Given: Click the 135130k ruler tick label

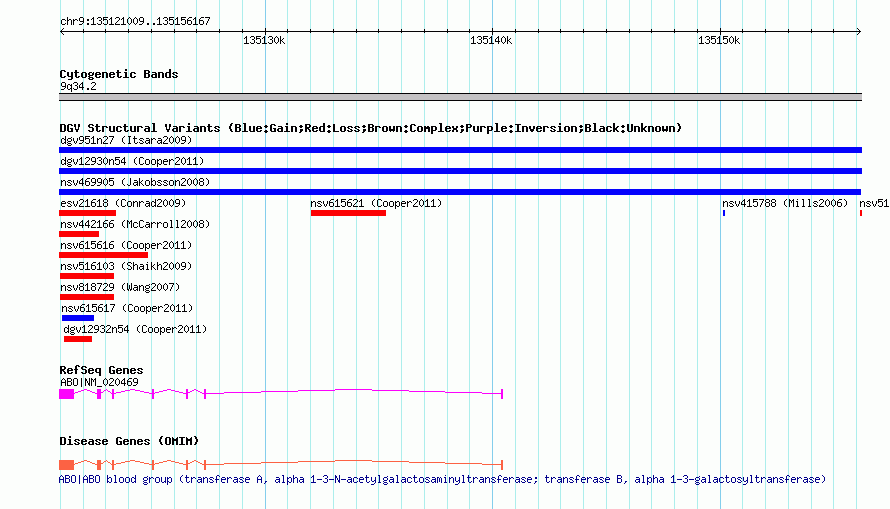Looking at the screenshot, I should (x=264, y=40).
